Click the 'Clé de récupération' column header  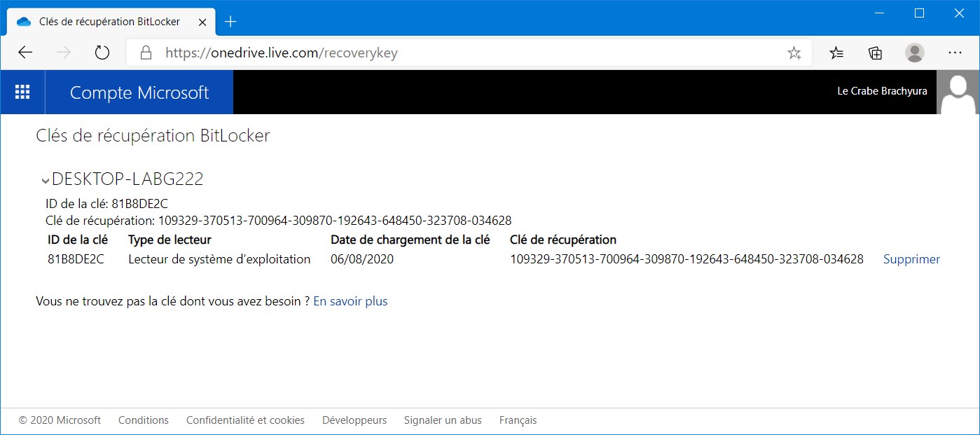[x=563, y=240]
